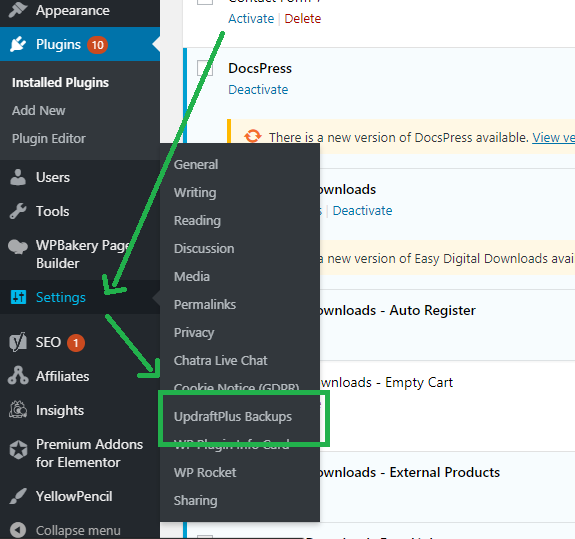This screenshot has width=575, height=539.
Task: Click the Collapse menu text
Action: (78, 531)
